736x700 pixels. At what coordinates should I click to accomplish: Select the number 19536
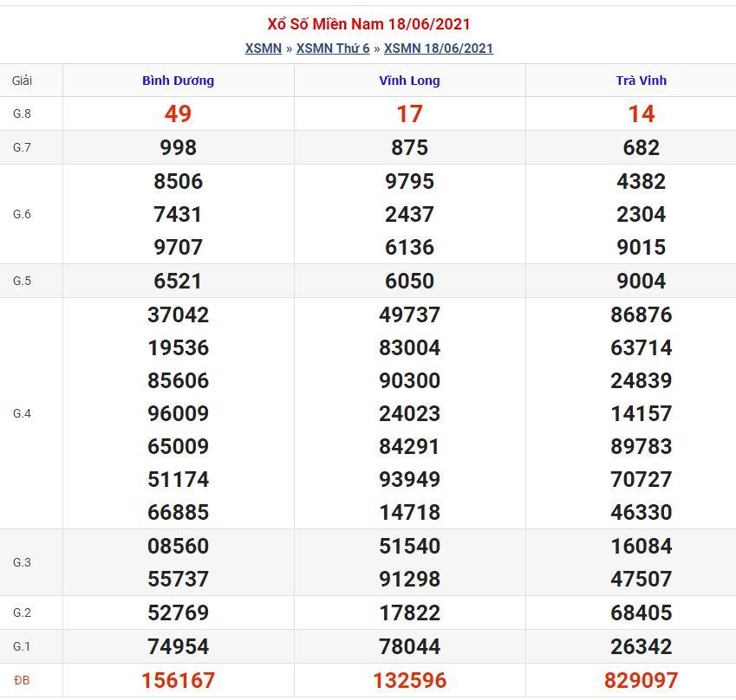click(x=178, y=347)
